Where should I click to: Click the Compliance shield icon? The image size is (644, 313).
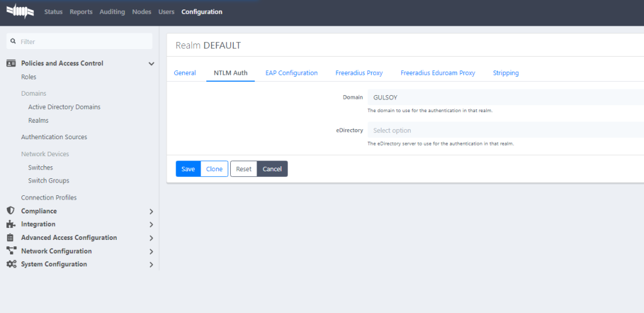(x=11, y=211)
